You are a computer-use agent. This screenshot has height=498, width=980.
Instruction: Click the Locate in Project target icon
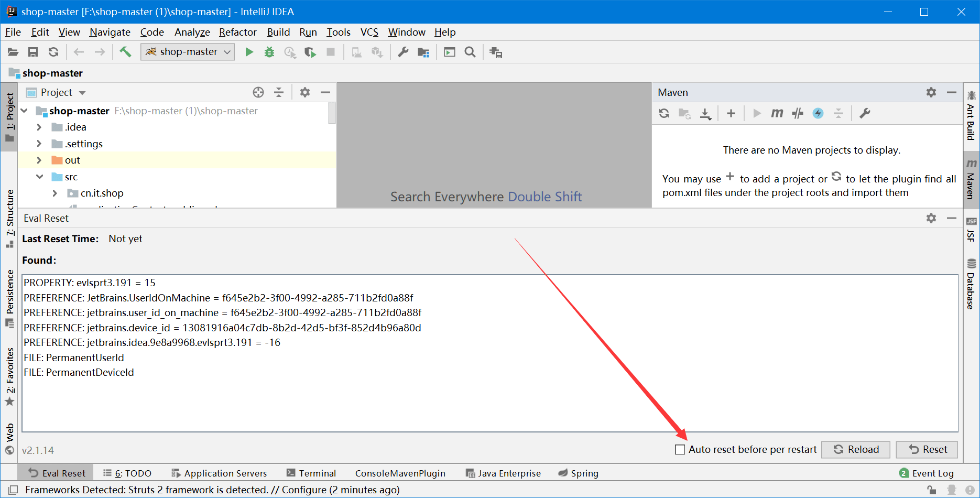pos(258,92)
